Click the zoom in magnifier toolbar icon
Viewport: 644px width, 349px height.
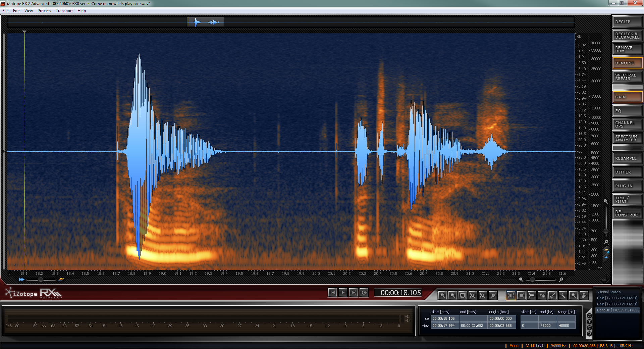pyautogui.click(x=443, y=295)
